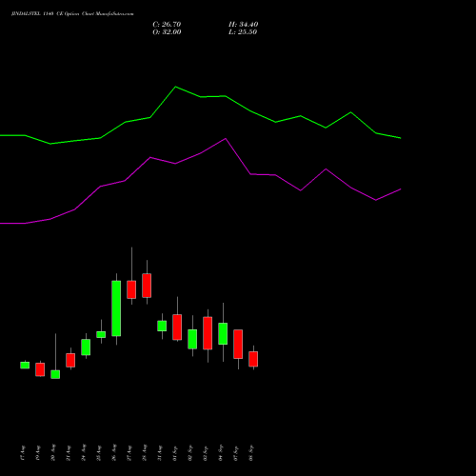Screen dimensions: 476x476
Task: Click the tall green candle for 26 Aug
Action: point(116,308)
